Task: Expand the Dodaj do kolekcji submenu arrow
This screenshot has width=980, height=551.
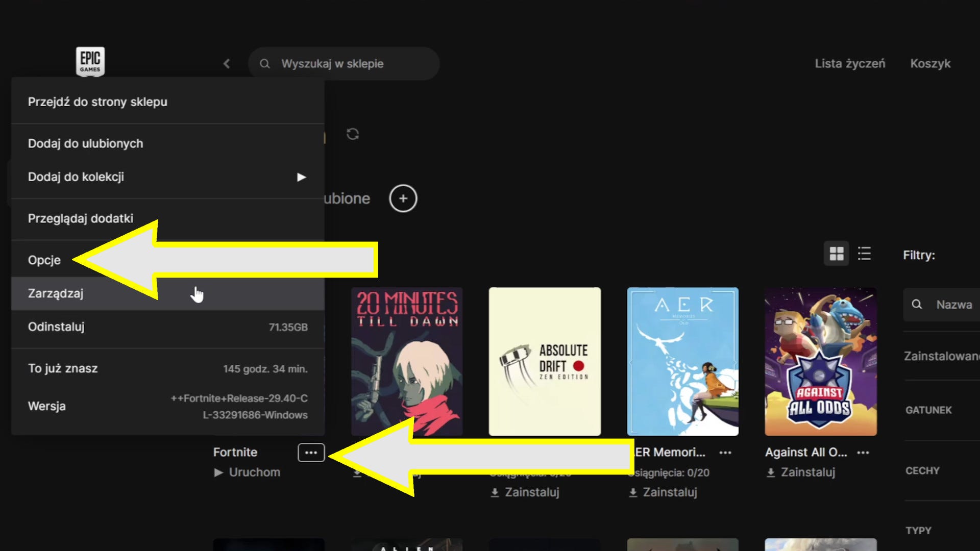Action: pyautogui.click(x=302, y=177)
